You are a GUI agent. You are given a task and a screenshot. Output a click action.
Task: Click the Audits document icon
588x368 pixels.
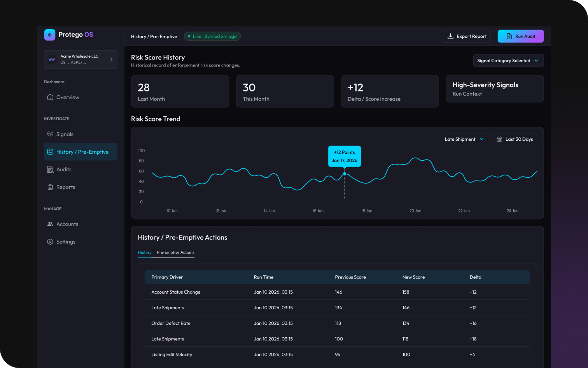click(x=50, y=169)
